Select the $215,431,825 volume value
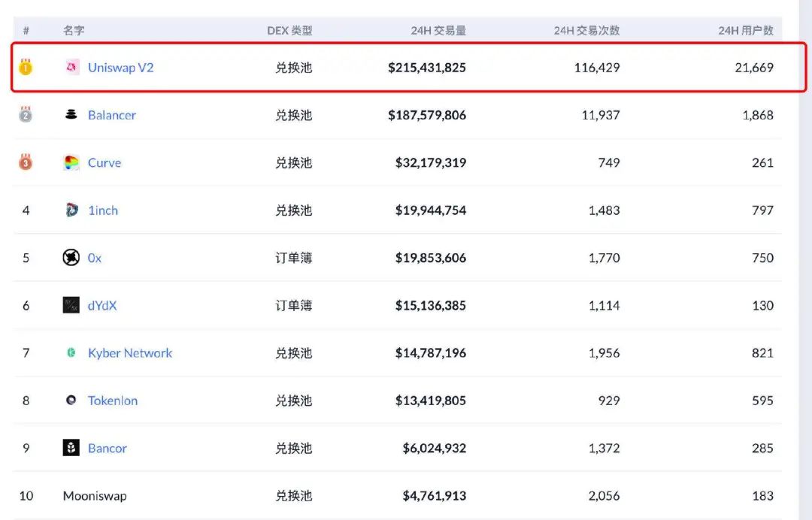The height and width of the screenshot is (520, 812). (x=427, y=68)
